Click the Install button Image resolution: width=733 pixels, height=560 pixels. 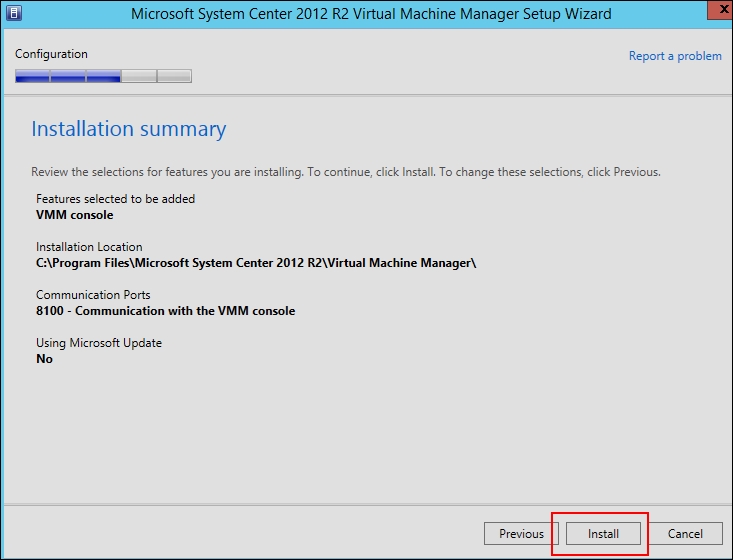(603, 533)
